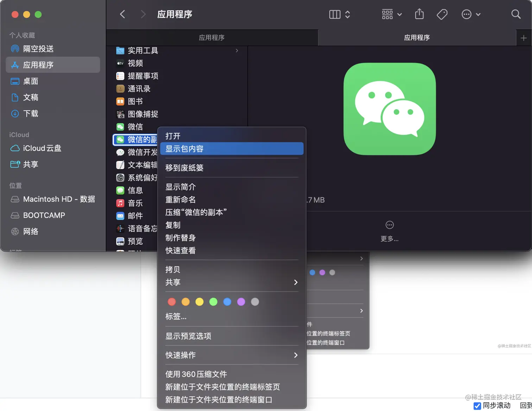Select the 视频 app
Viewport: 532px width, 411px height.
[x=135, y=63]
